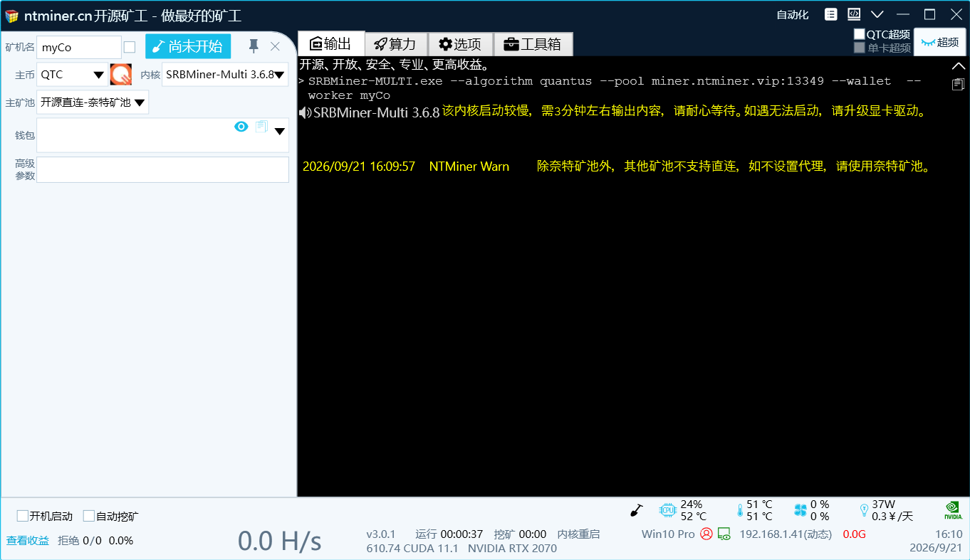Switch to the 输出 output tab
This screenshot has width=970, height=560.
331,43
